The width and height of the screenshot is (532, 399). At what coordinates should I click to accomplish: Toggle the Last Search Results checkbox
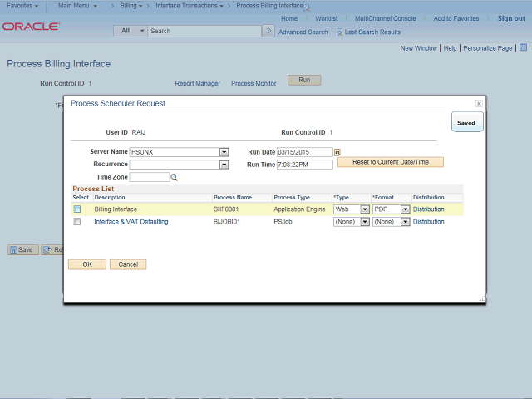click(339, 32)
